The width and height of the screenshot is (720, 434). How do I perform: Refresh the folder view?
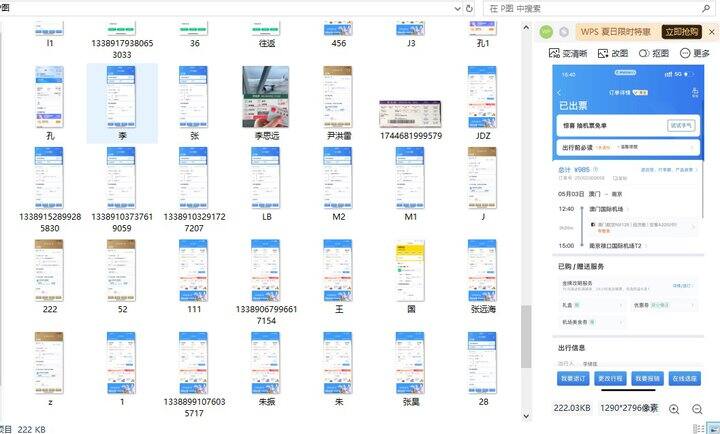click(470, 8)
